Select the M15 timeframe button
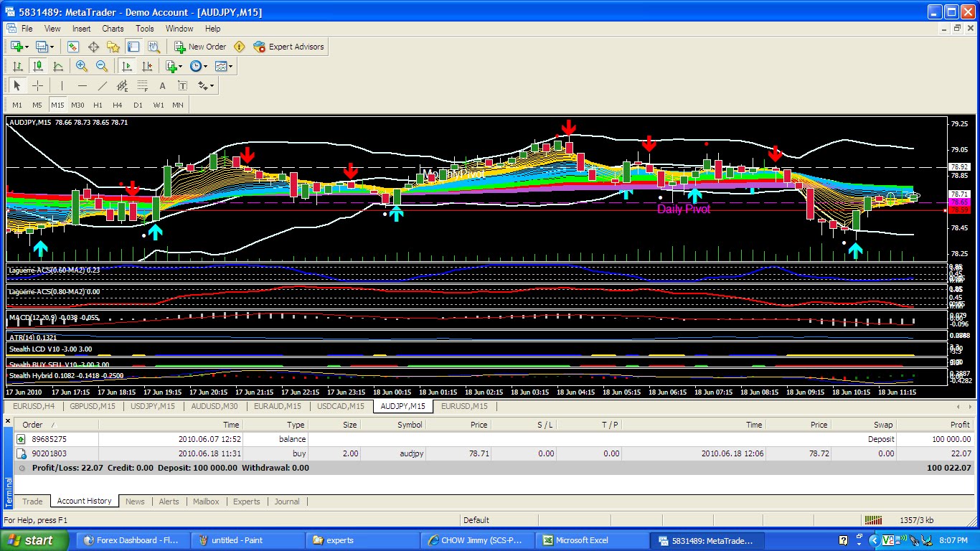980x551 pixels. point(57,105)
